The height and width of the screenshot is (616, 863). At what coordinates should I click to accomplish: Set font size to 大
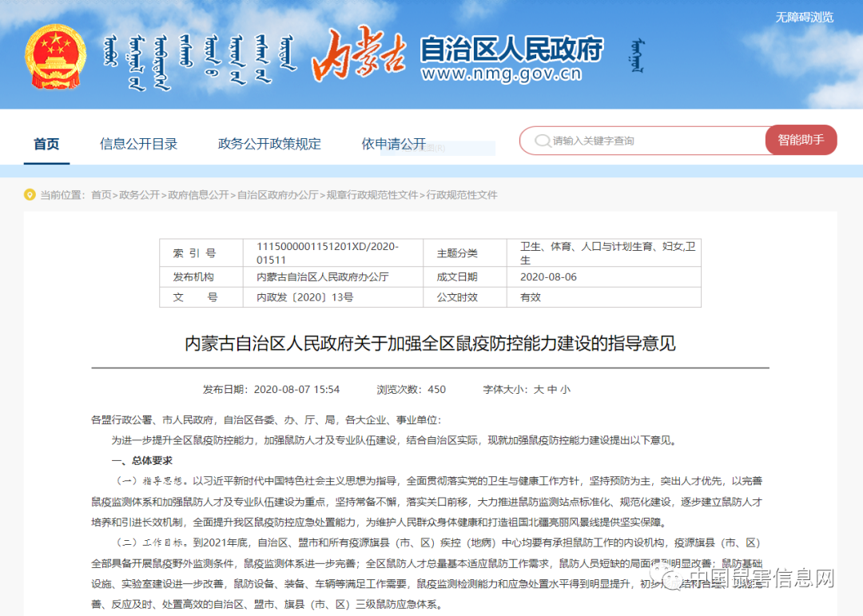point(539,390)
